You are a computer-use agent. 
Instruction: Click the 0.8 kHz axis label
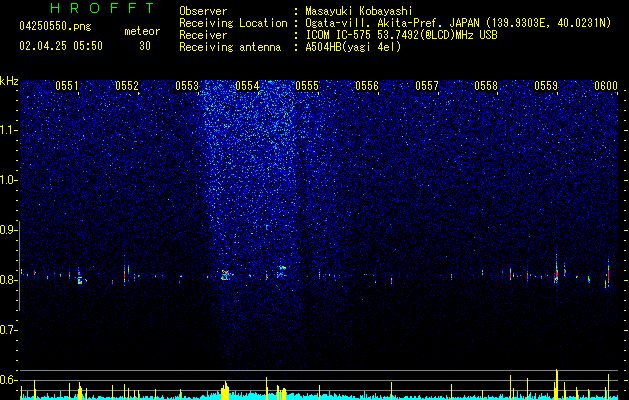tap(8, 280)
